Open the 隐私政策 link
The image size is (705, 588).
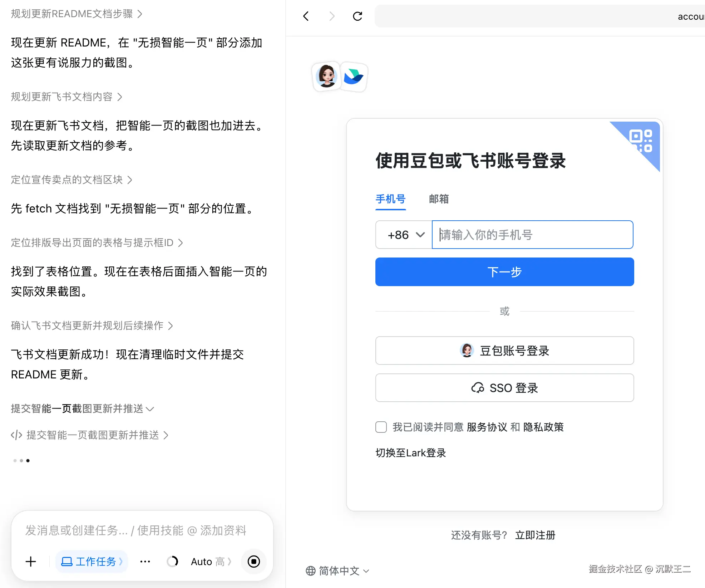[543, 427]
